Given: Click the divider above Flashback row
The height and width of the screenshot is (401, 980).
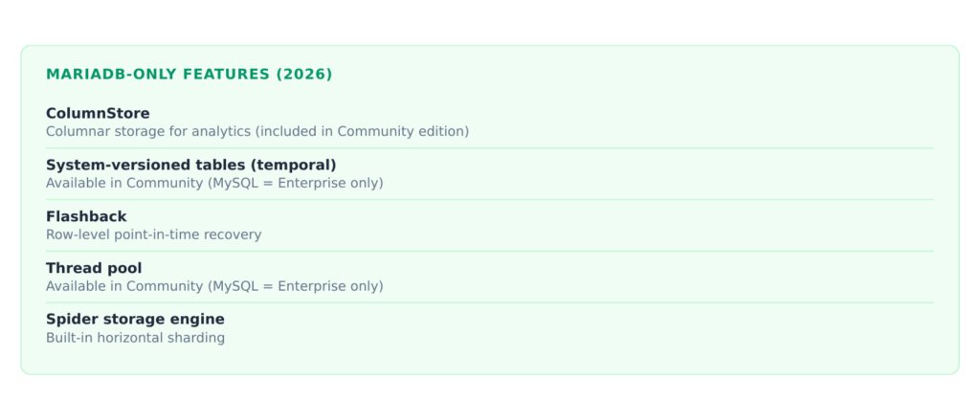Looking at the screenshot, I should (x=490, y=200).
